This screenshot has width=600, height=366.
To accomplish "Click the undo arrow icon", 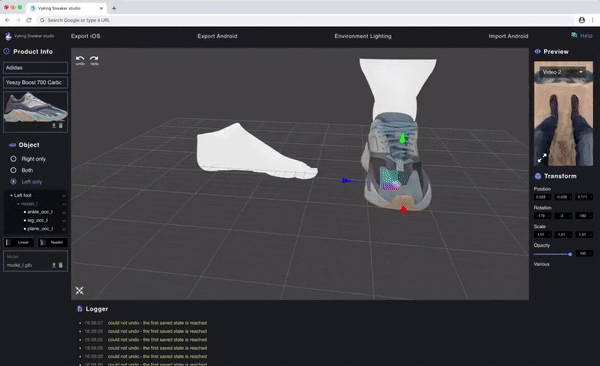I will [80, 59].
